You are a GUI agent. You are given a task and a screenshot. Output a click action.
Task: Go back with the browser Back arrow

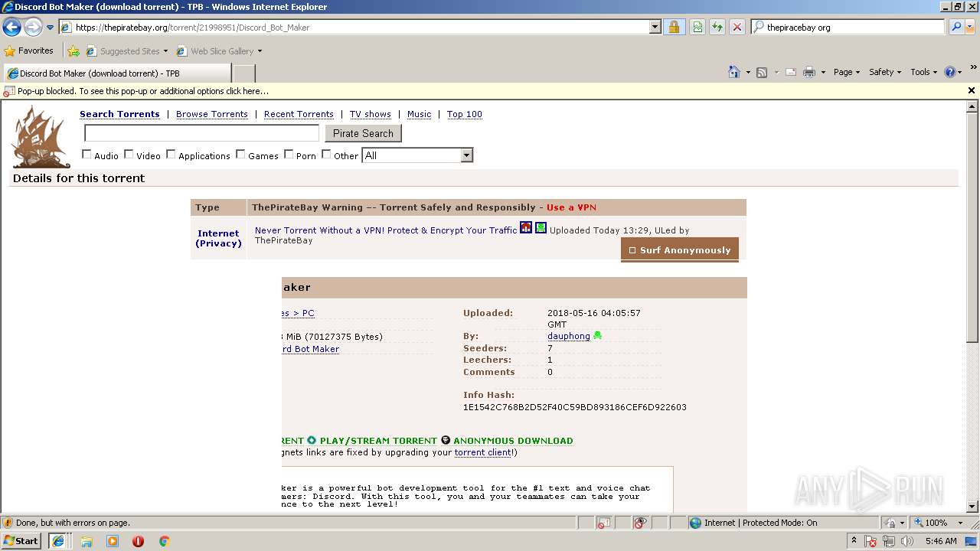(x=11, y=27)
